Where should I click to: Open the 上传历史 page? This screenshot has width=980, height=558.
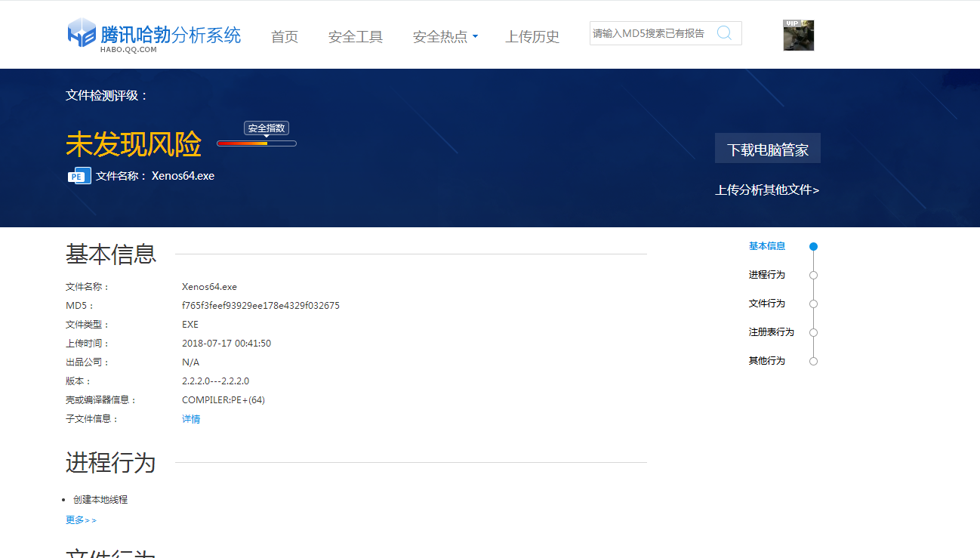(x=532, y=36)
